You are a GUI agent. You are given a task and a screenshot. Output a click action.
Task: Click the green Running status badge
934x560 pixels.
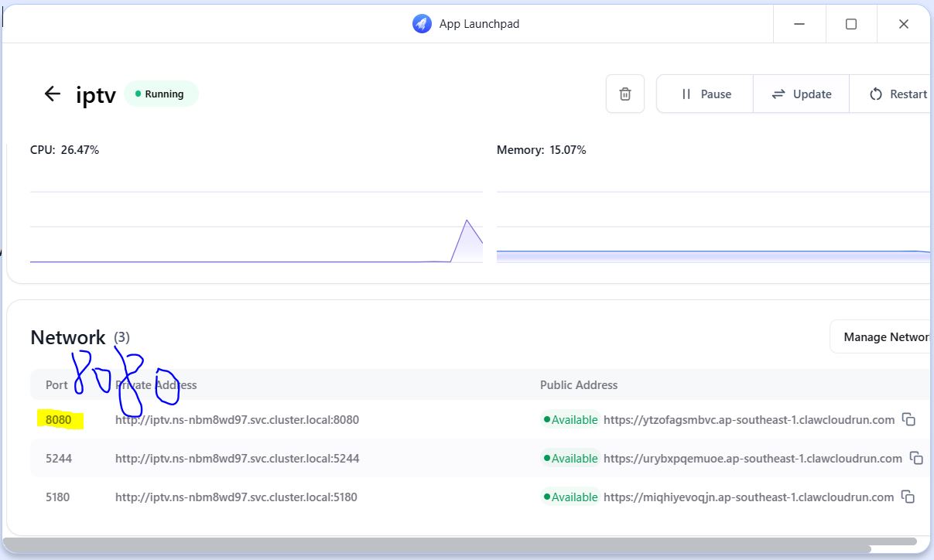(161, 94)
